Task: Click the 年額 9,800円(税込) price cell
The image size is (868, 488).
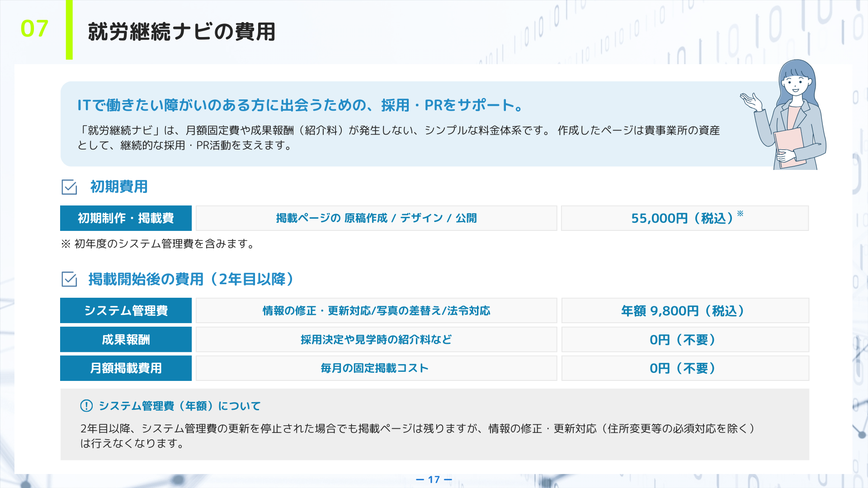Action: pyautogui.click(x=684, y=311)
